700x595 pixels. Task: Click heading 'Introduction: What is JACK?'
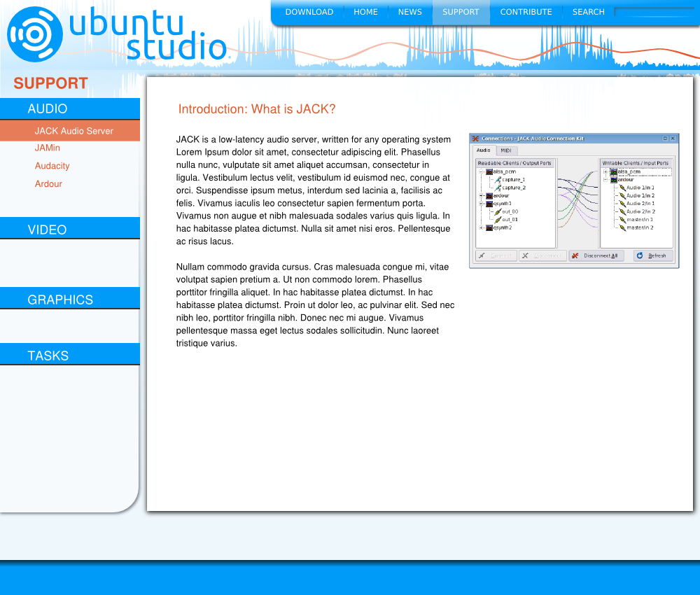pos(257,109)
